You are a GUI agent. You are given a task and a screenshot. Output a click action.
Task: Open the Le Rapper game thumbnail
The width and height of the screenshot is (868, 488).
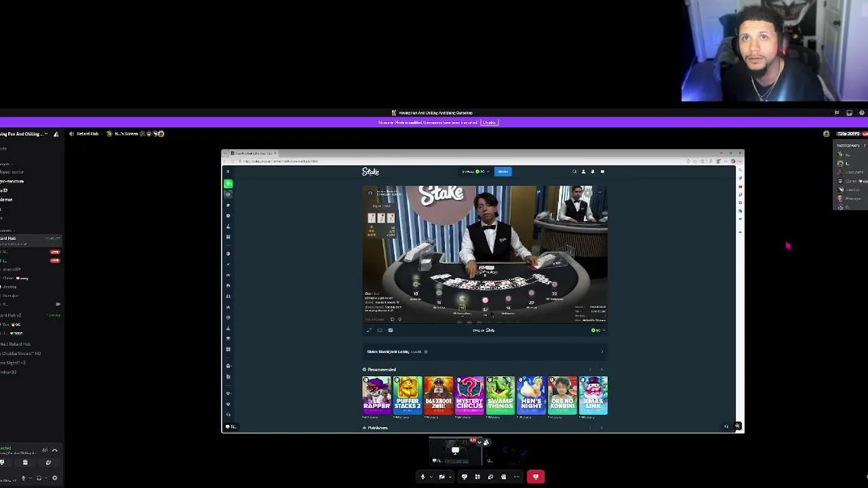[376, 395]
